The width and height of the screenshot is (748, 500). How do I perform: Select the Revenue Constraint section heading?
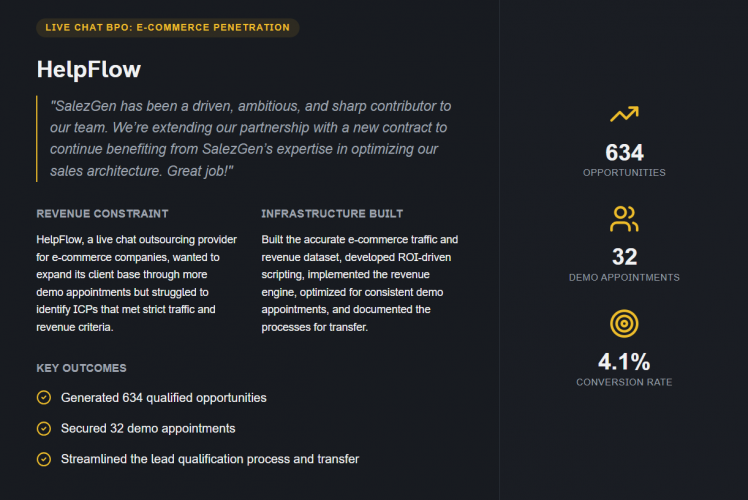[x=102, y=214]
